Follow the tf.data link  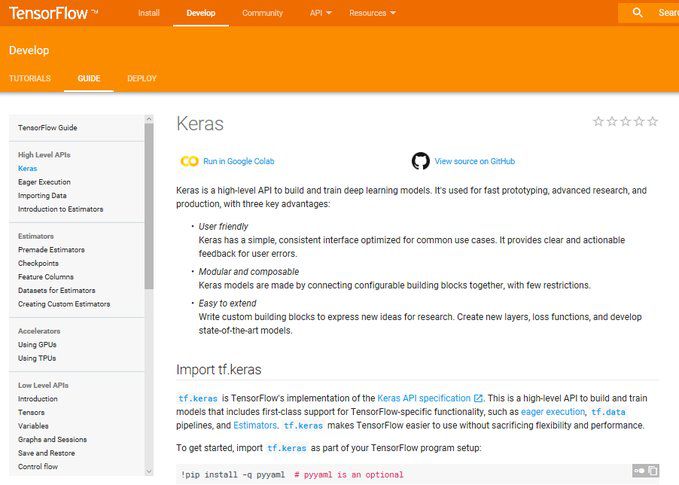click(x=608, y=412)
